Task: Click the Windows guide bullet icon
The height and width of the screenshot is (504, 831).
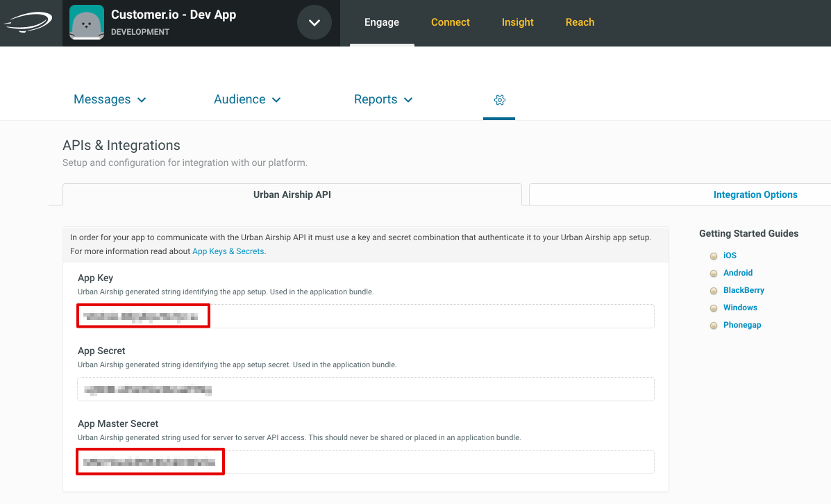Action: [714, 308]
